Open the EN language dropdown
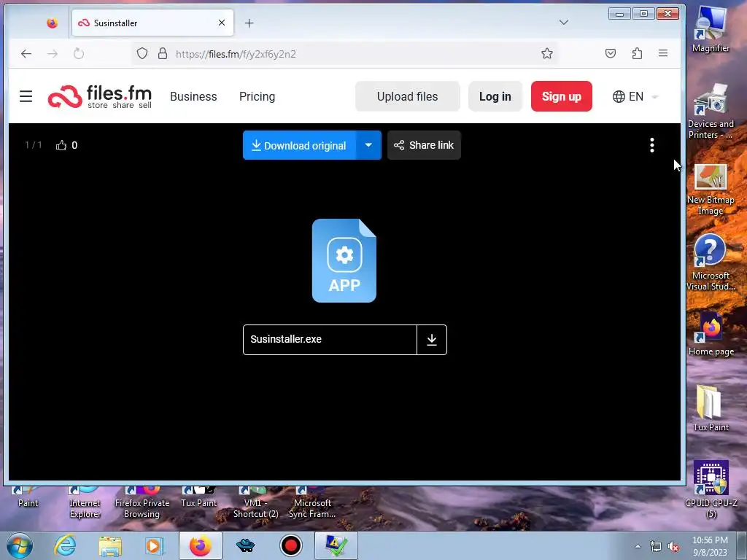Viewport: 747px width, 560px height. point(635,97)
